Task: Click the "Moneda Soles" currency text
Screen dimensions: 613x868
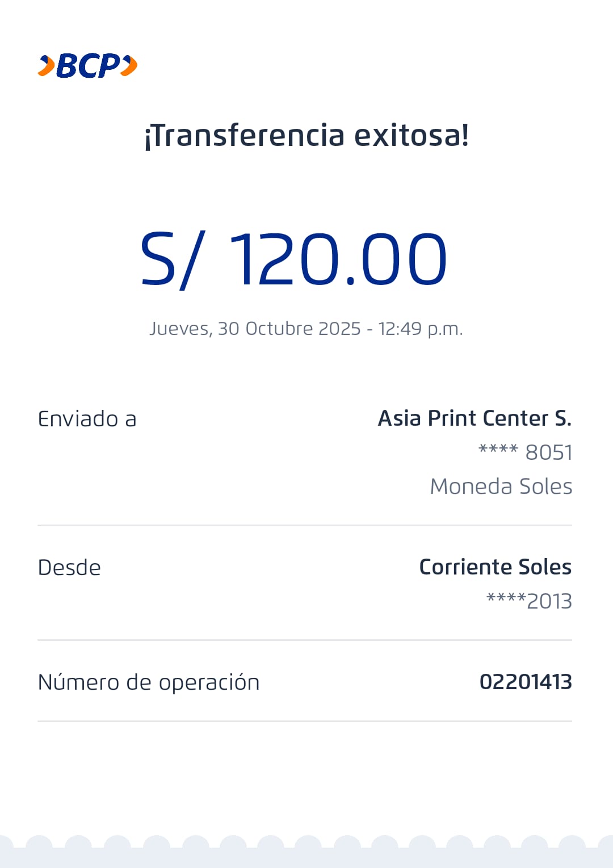Action: point(501,487)
